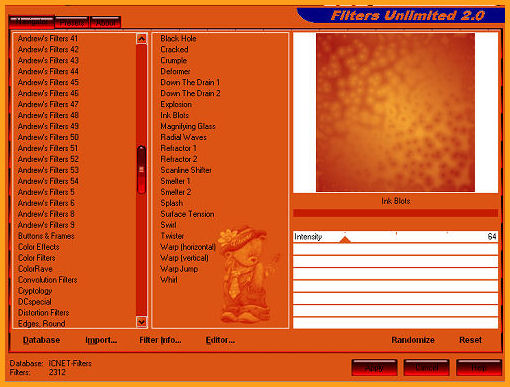Select Distortion Filters category
The height and width of the screenshot is (387, 510).
(44, 313)
